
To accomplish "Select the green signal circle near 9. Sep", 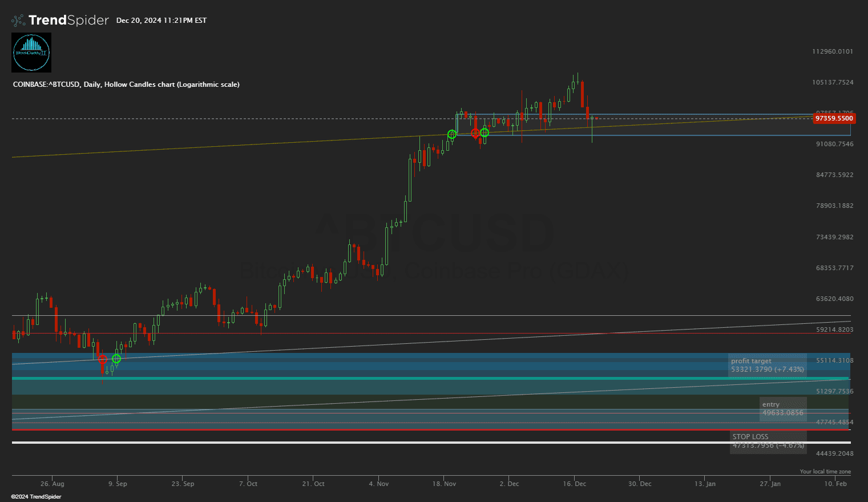I will 116,359.
